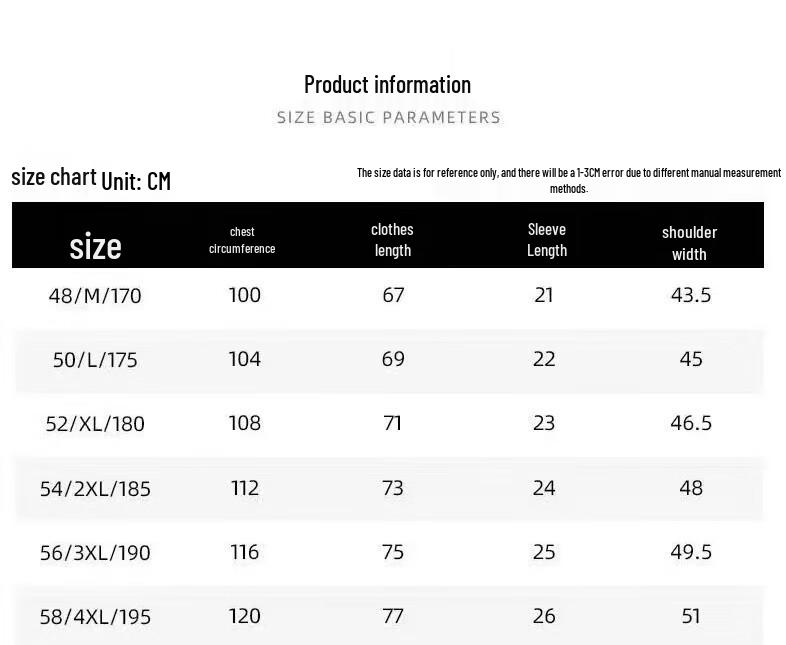The width and height of the screenshot is (786, 645).
Task: Select the 56/3XL/190 size row label
Action: click(x=95, y=553)
